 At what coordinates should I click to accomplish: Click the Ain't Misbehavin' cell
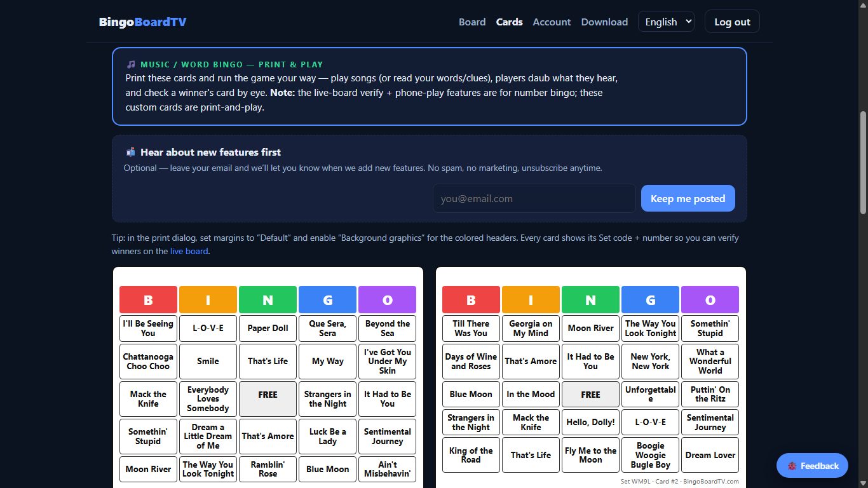click(387, 470)
